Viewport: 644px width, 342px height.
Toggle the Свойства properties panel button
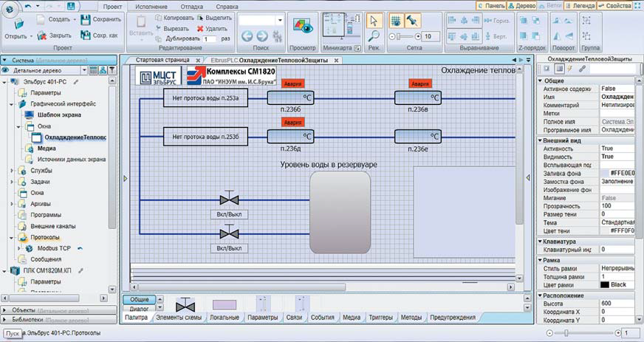pos(615,6)
